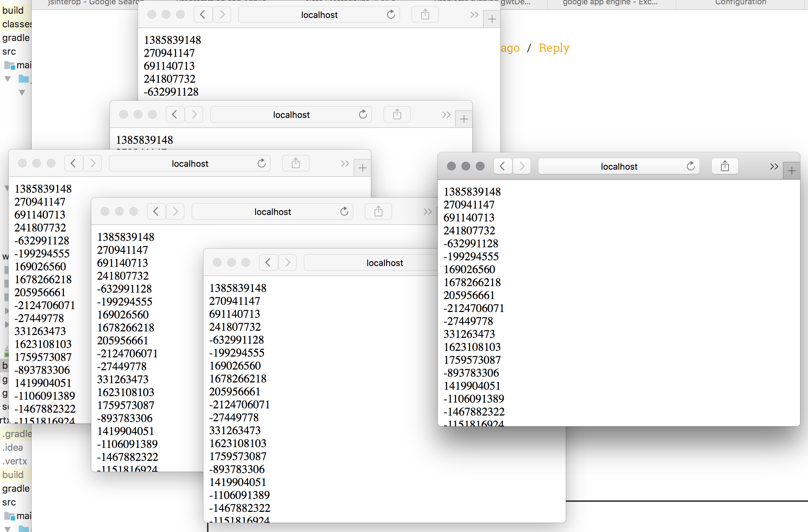Click the Reply link
This screenshot has width=808, height=532.
[554, 48]
